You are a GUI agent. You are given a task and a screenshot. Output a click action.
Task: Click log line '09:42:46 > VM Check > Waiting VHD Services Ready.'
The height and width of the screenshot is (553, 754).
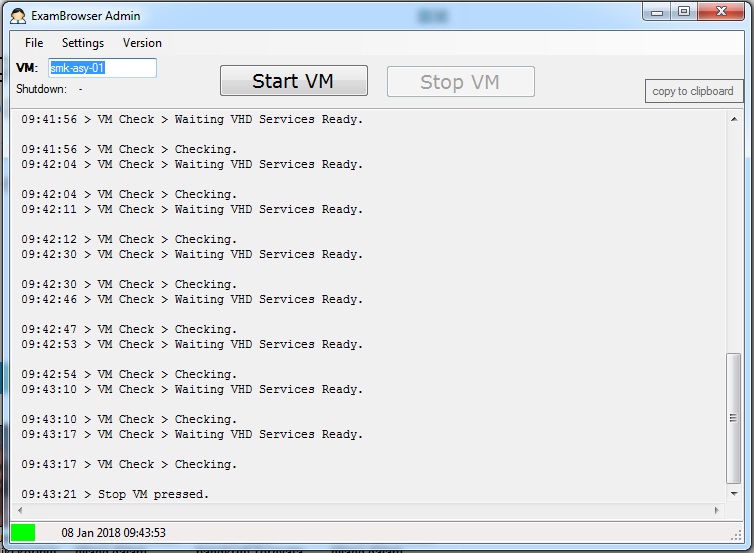192,299
